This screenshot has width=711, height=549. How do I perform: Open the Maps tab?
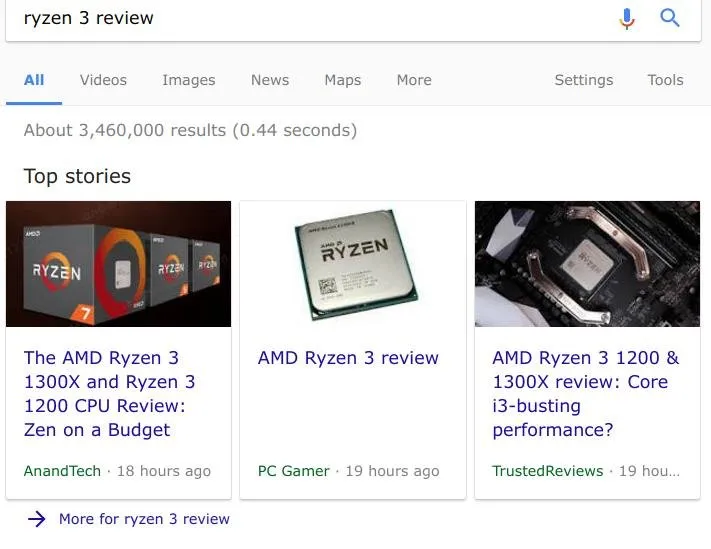pyautogui.click(x=343, y=80)
